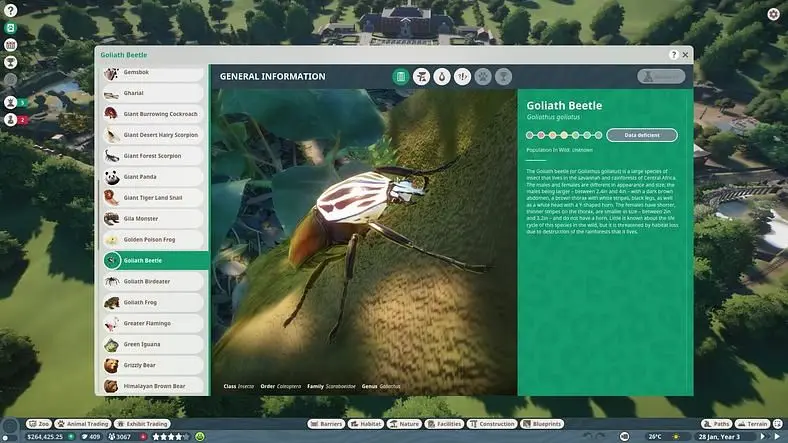This screenshot has height=443, width=788.
Task: Open the red-badged alerts icon
Action: [x=11, y=120]
